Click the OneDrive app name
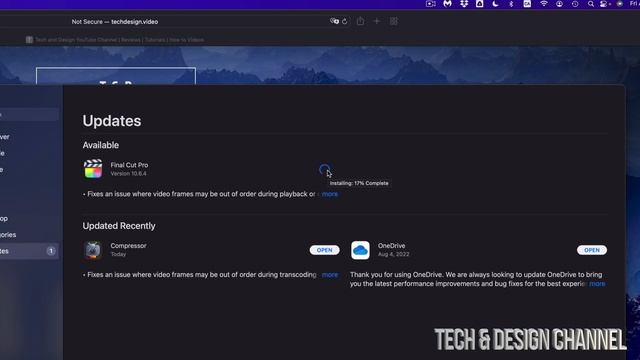 pos(391,246)
